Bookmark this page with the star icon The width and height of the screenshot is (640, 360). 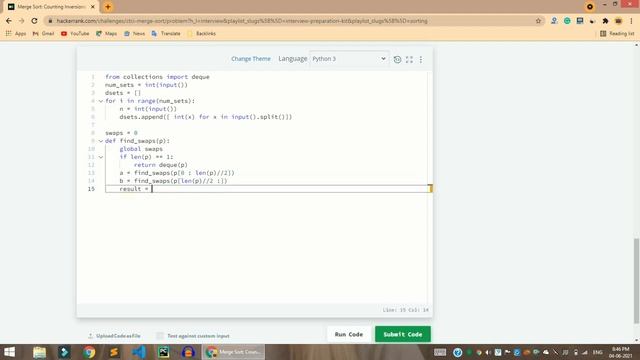click(538, 21)
